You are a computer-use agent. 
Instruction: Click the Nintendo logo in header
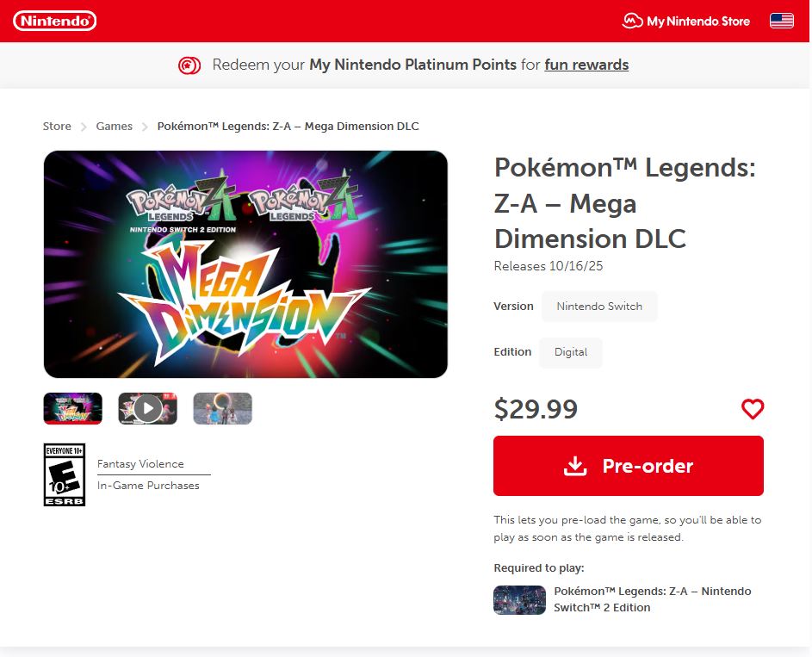tap(55, 21)
